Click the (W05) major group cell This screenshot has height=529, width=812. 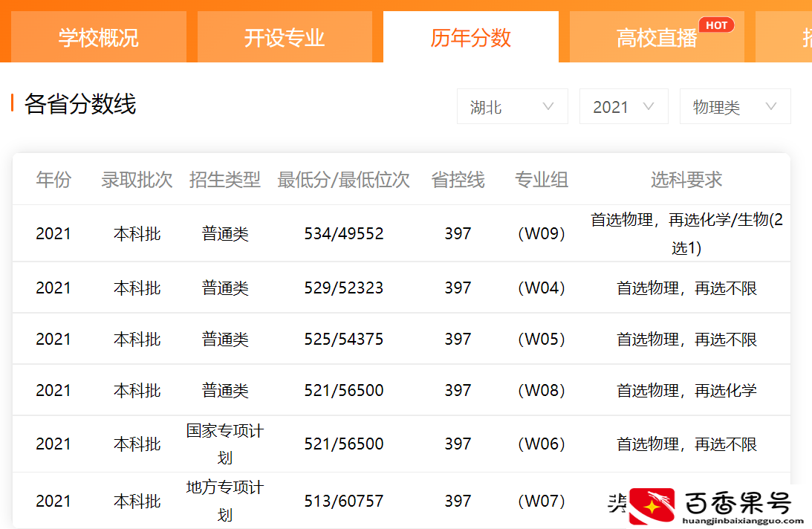(541, 339)
